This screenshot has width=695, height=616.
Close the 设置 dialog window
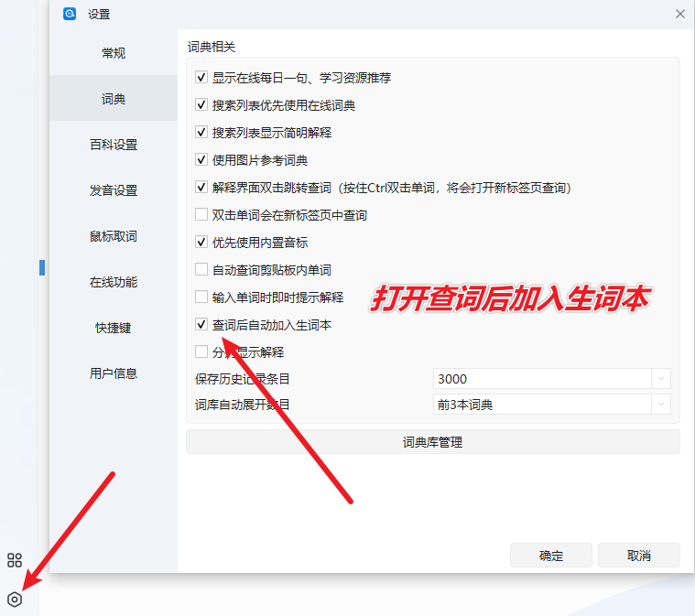tap(679, 14)
